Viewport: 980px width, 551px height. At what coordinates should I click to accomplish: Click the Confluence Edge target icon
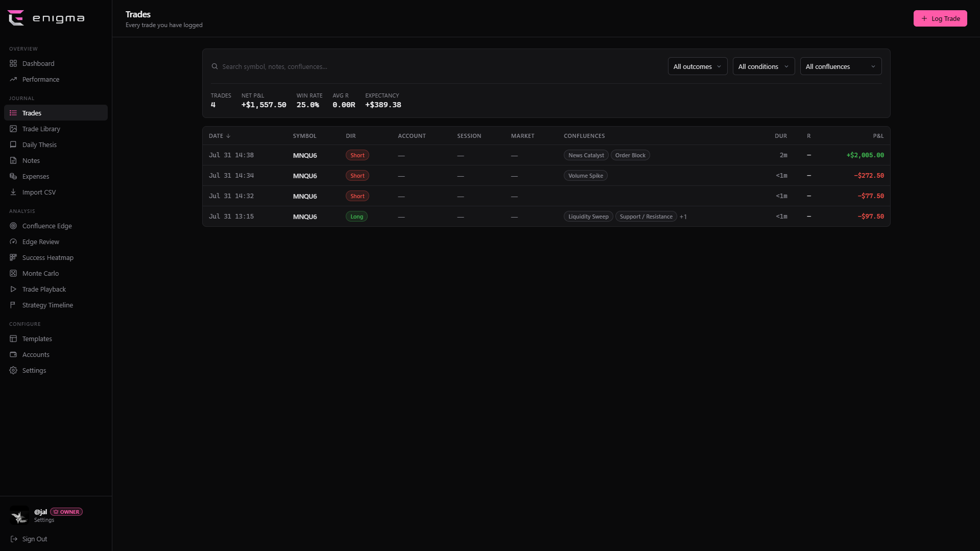[x=13, y=226]
